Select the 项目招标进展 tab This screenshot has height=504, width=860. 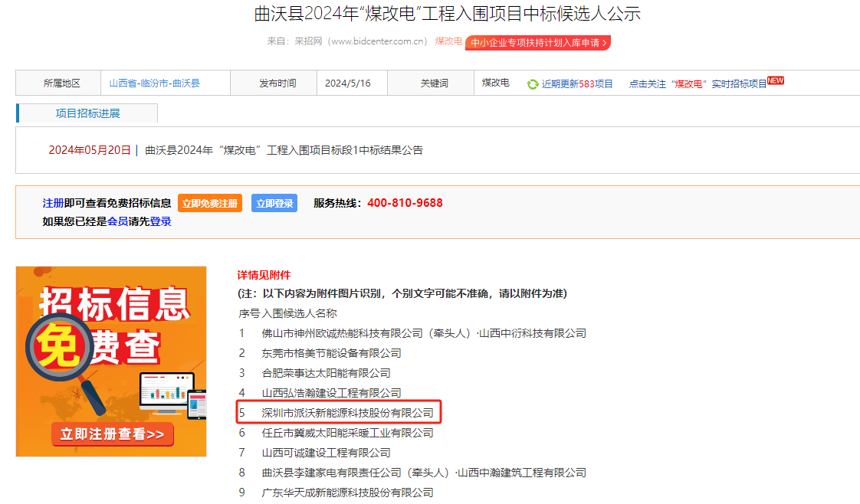tap(87, 113)
